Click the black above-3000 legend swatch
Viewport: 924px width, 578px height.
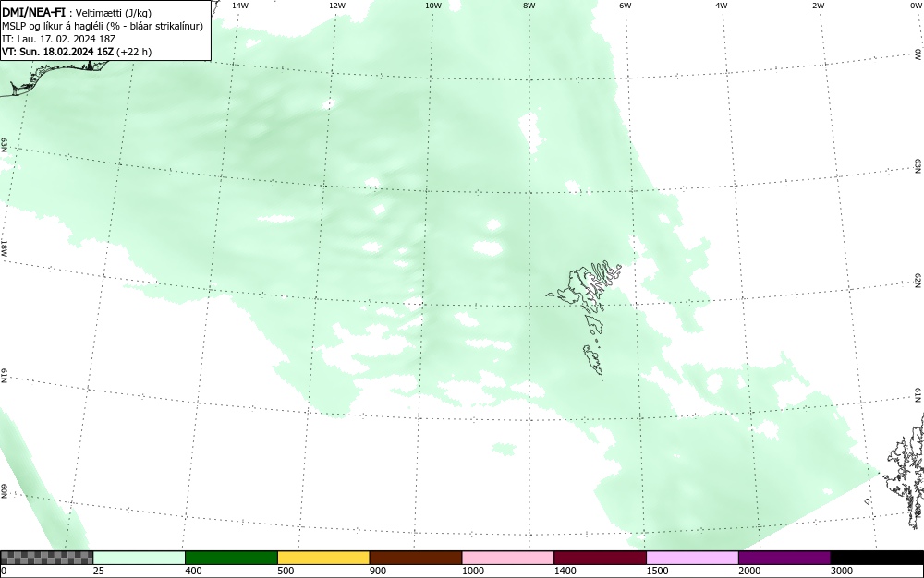pos(877,558)
